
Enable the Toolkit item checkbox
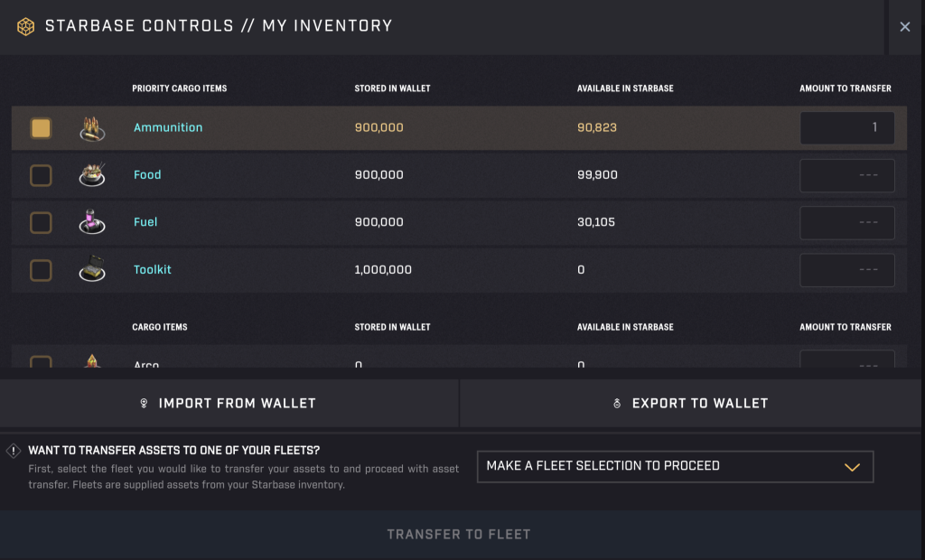click(x=40, y=269)
